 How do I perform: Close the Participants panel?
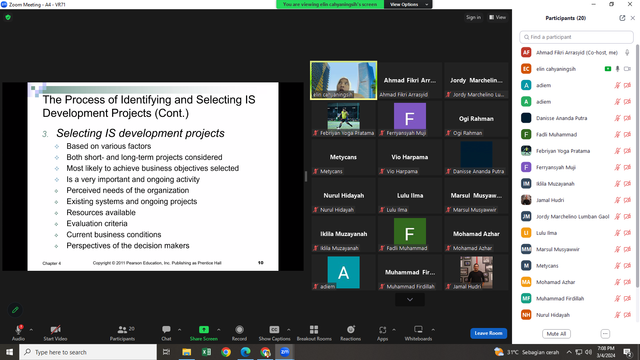coord(633,18)
